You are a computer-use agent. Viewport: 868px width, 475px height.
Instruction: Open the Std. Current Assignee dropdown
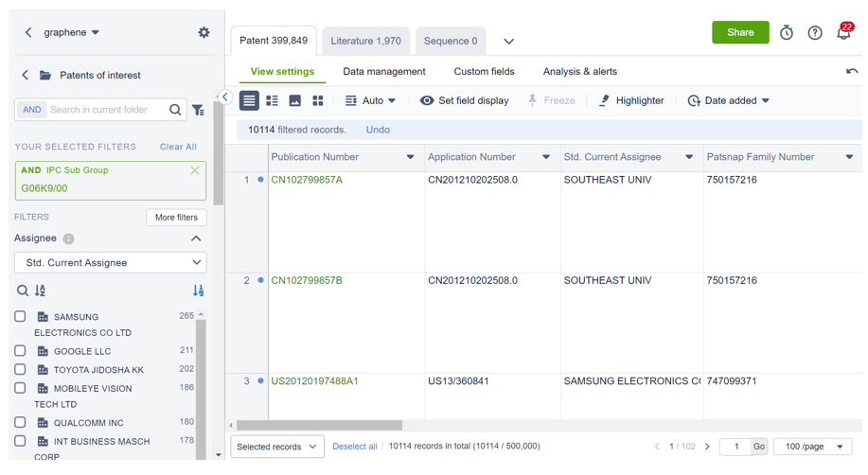[111, 263]
